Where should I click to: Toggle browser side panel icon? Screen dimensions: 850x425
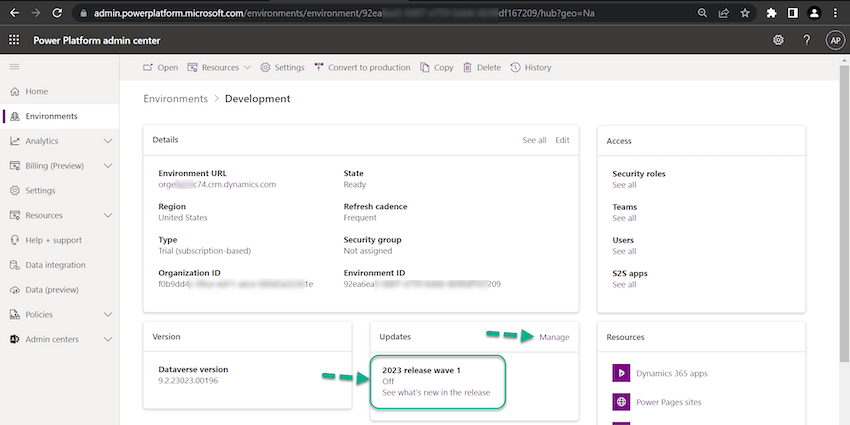(793, 13)
